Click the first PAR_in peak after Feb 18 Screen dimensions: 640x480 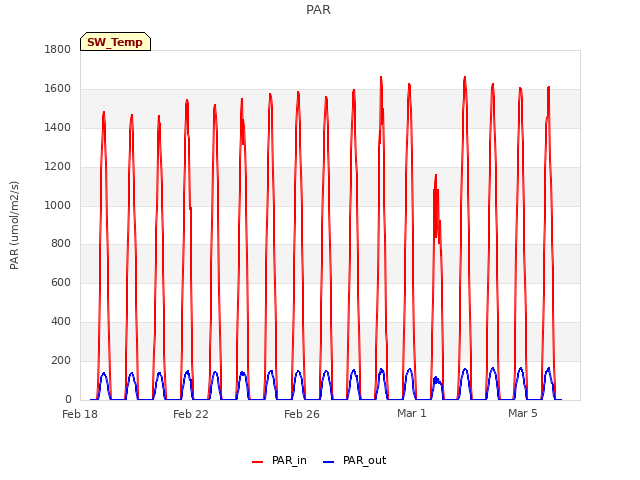pos(104,113)
